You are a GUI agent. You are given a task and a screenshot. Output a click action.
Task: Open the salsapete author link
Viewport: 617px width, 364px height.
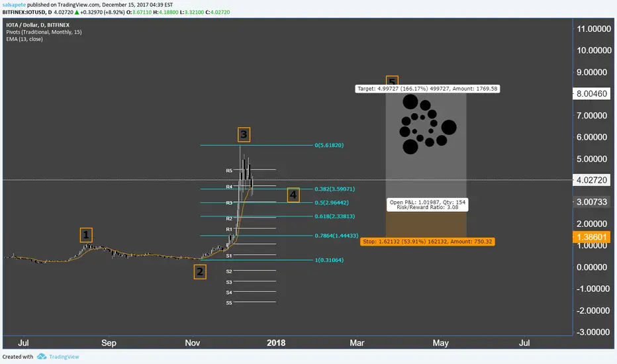(x=14, y=5)
